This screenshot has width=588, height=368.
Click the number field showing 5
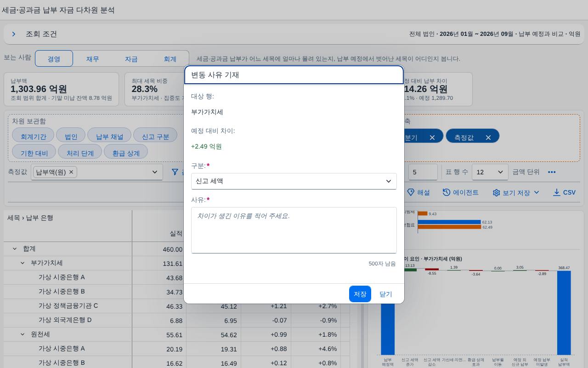(423, 172)
